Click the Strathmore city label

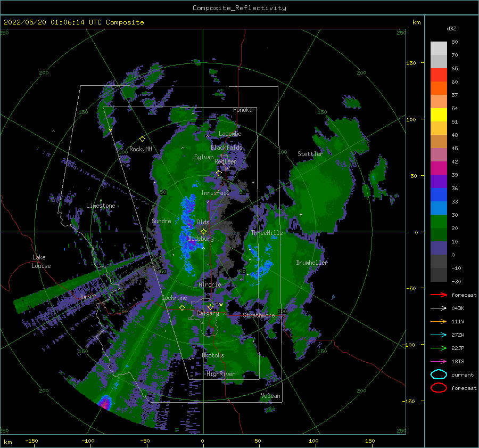259,315
